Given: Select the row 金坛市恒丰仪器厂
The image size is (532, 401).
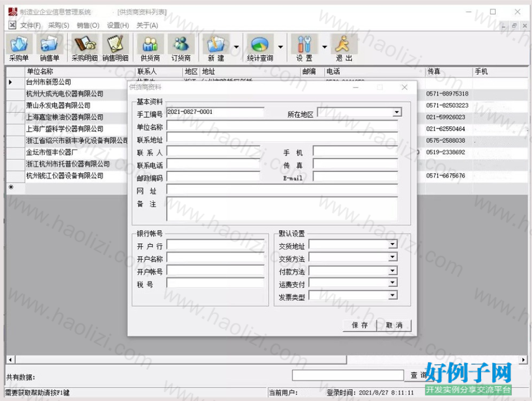Looking at the screenshot, I should click(x=51, y=152).
